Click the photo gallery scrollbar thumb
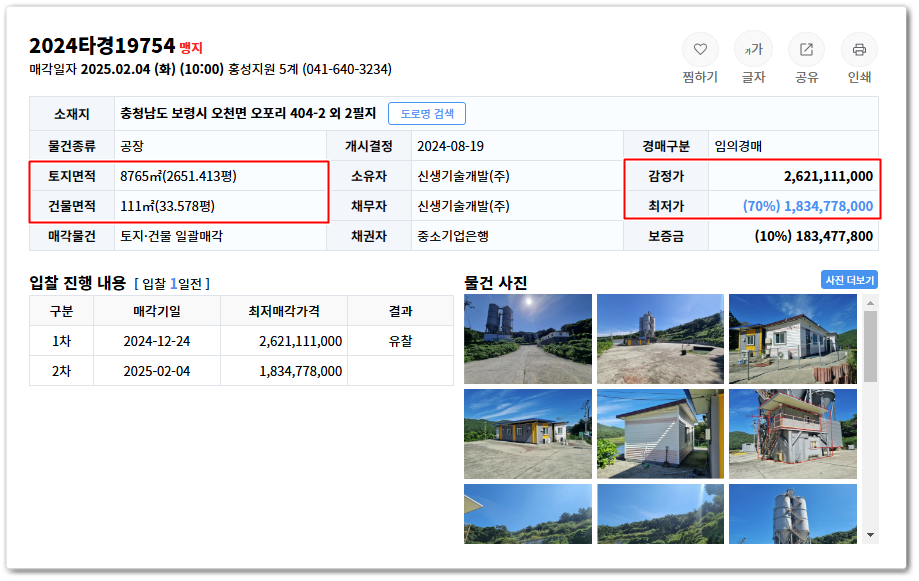 click(x=870, y=346)
